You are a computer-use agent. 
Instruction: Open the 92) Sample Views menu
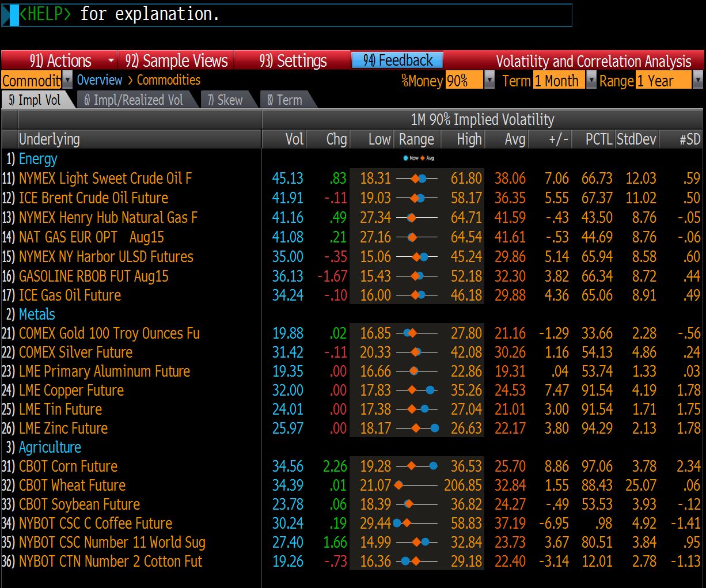[176, 60]
